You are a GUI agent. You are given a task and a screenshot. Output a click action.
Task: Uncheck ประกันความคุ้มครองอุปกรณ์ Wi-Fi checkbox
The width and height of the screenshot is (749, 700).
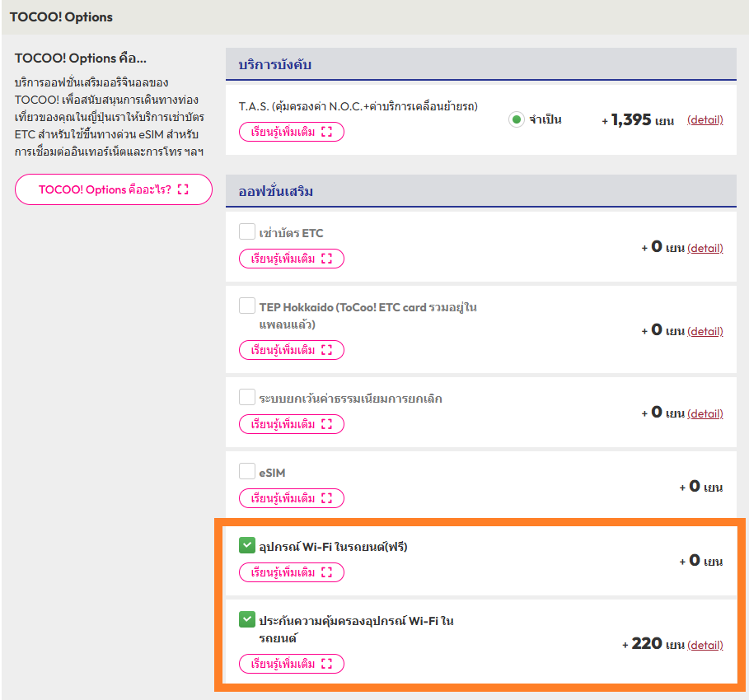tap(247, 619)
